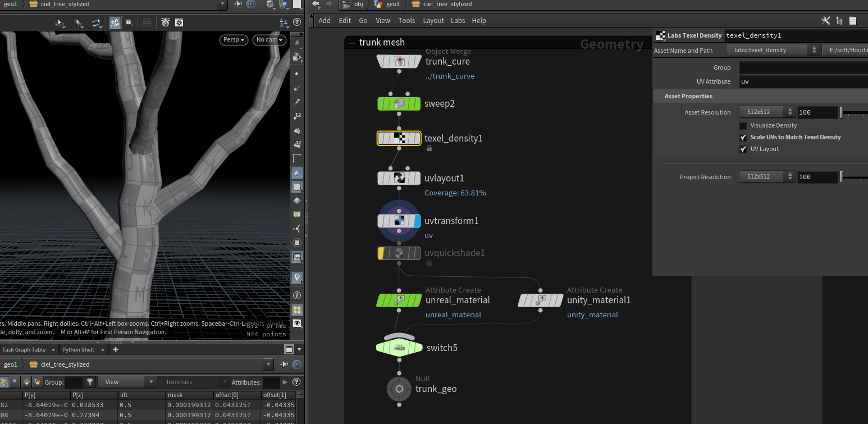
Task: Go back using the network path left arrow
Action: [316, 4]
